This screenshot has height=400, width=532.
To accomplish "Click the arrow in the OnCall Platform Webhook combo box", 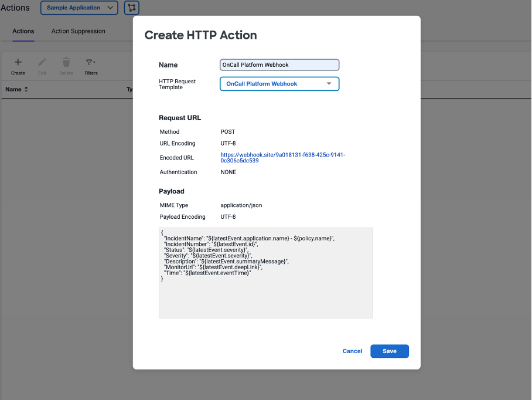I will tap(329, 84).
